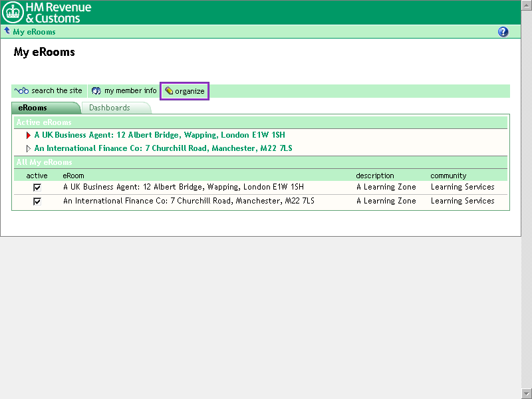Click the organize pencil icon
Screen dimensions: 532x399
169,91
